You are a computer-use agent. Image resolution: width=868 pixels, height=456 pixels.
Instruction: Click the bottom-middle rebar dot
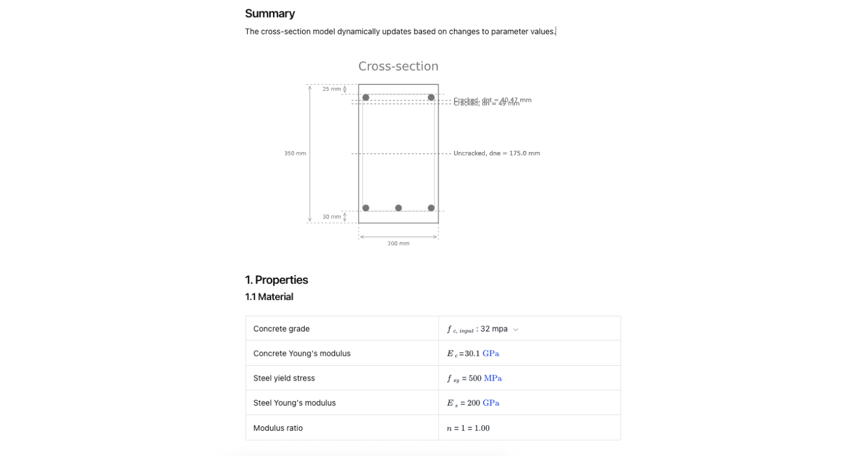pyautogui.click(x=398, y=207)
